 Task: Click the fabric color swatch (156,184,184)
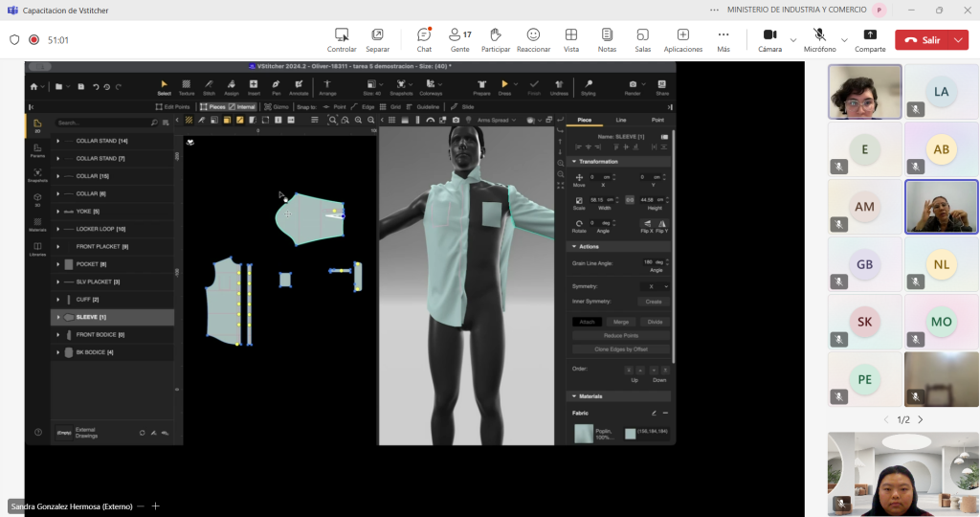[630, 434]
